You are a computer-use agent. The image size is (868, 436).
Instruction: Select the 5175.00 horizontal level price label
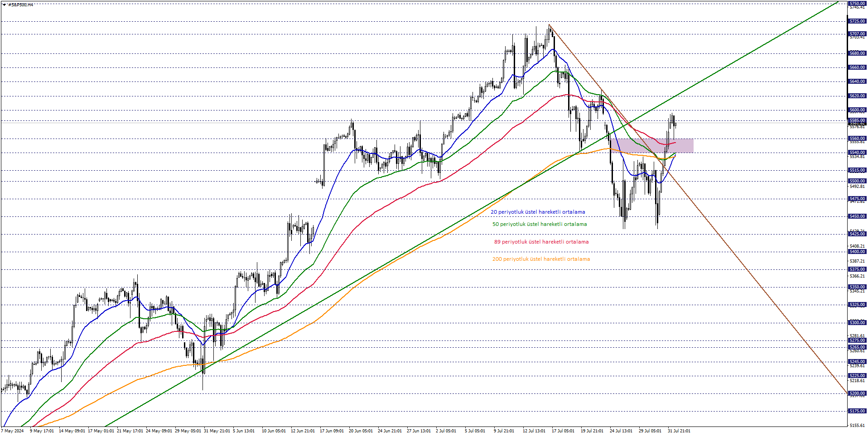click(857, 411)
